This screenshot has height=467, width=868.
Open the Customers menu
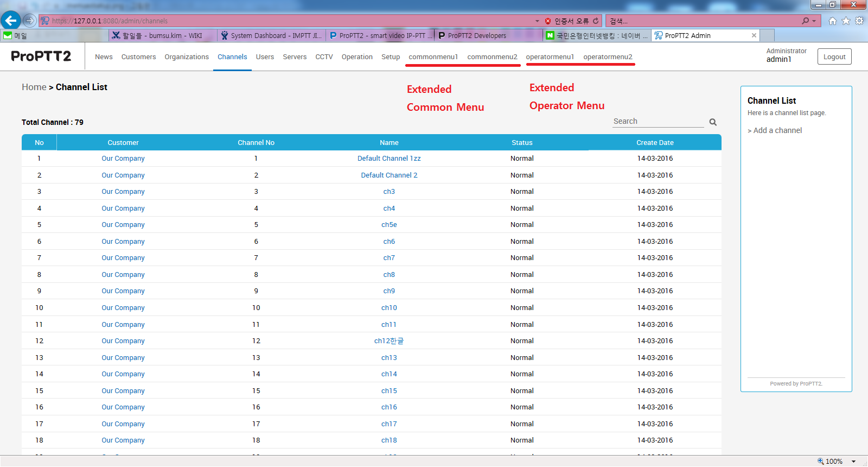tap(138, 57)
